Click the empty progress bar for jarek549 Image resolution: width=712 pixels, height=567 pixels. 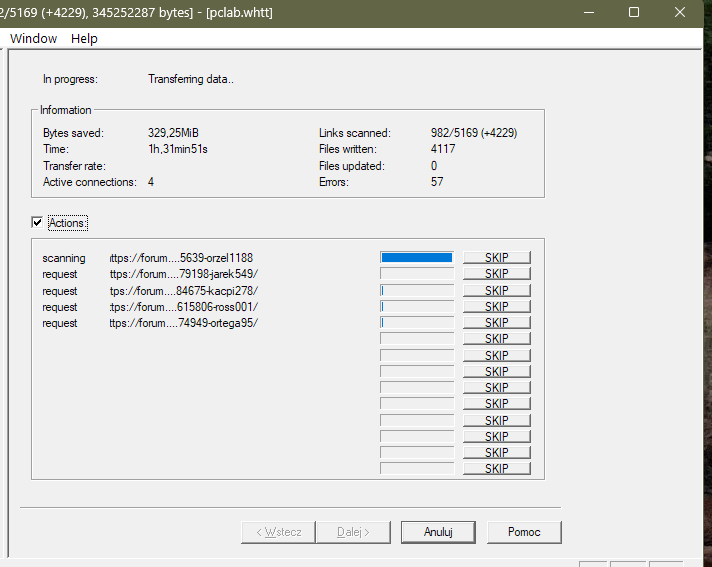417,274
